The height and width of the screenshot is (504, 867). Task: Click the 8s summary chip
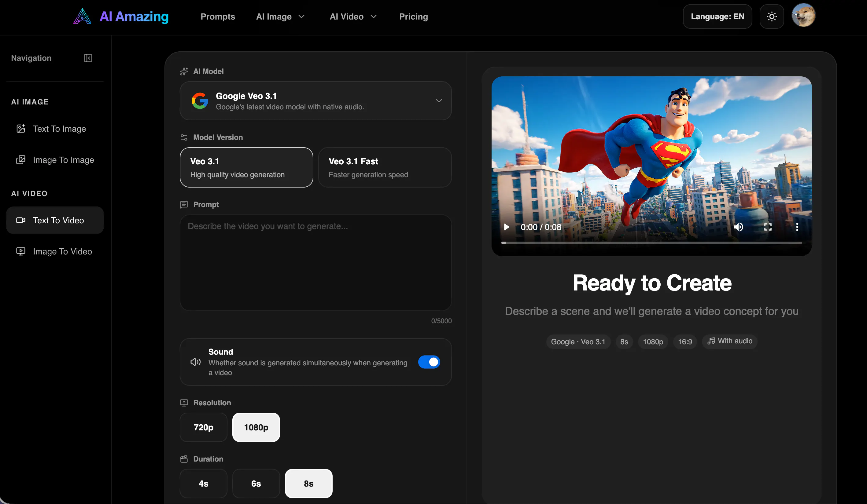pyautogui.click(x=624, y=342)
